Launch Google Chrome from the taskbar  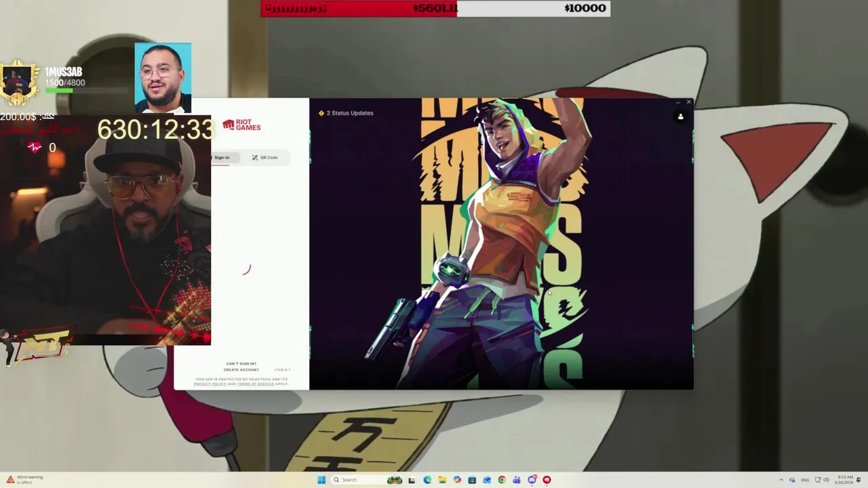[502, 480]
